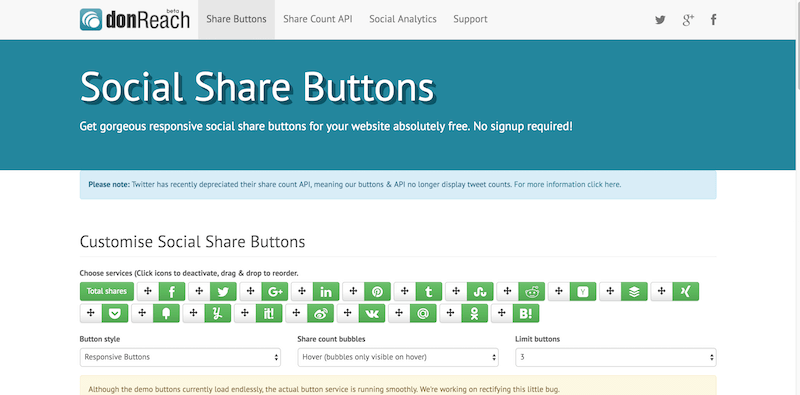This screenshot has height=395, width=800.
Task: Deactivate the Tumblr service icon
Action: [x=429, y=291]
